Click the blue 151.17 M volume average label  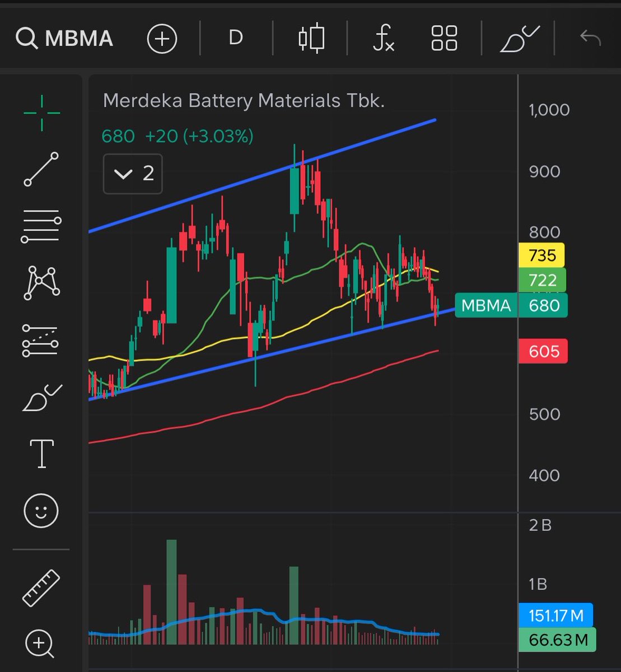(x=555, y=616)
